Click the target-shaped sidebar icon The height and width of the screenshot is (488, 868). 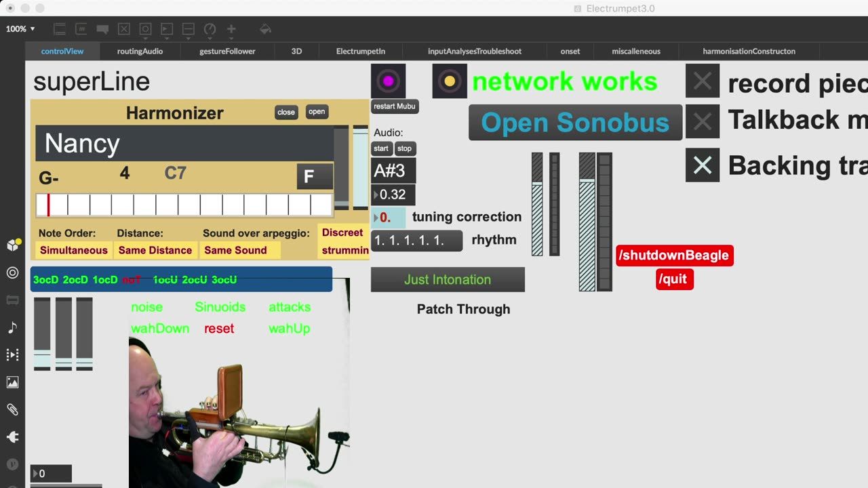click(12, 272)
